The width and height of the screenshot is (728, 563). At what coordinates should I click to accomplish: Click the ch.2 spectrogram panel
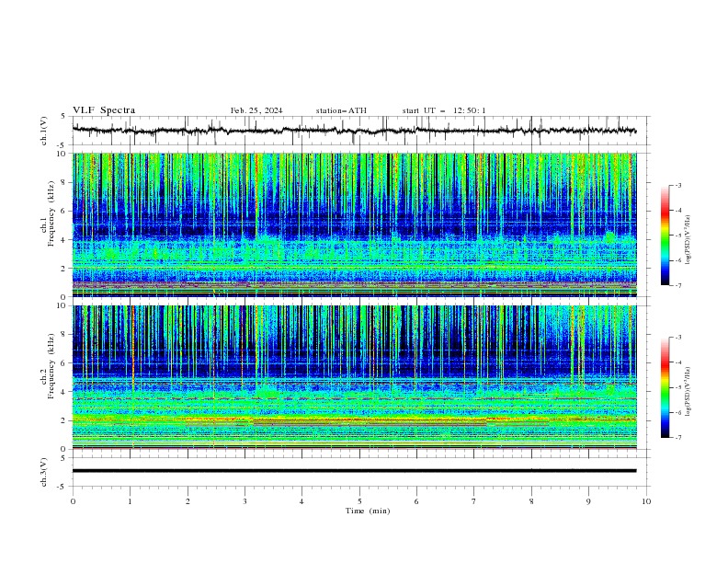(354, 377)
